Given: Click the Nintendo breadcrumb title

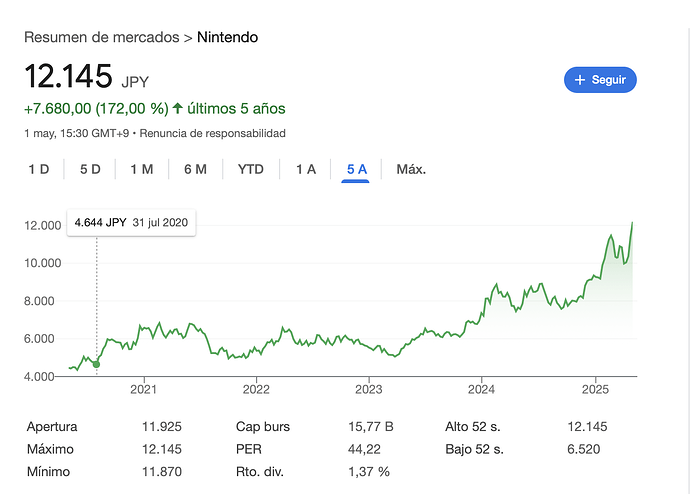Looking at the screenshot, I should coord(228,37).
